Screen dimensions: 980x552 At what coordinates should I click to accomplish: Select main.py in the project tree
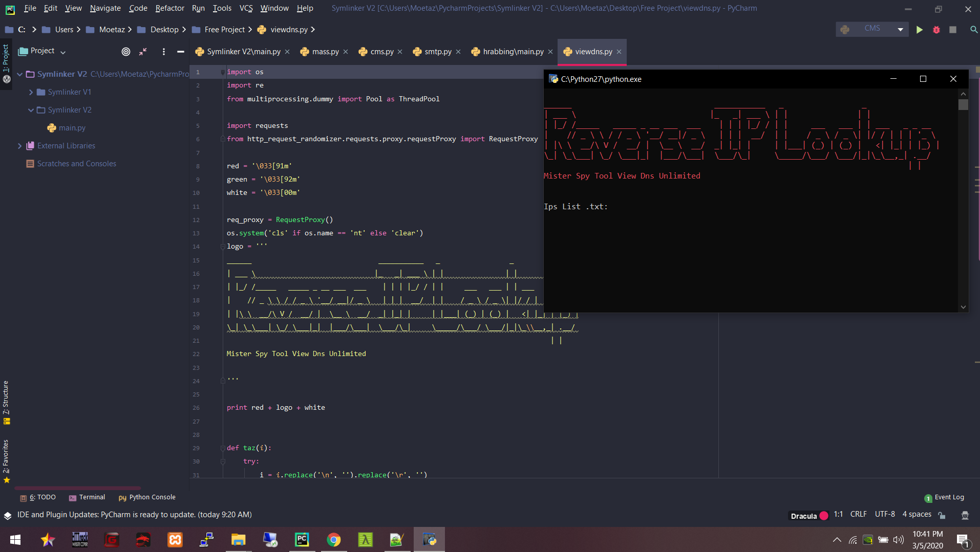(72, 128)
